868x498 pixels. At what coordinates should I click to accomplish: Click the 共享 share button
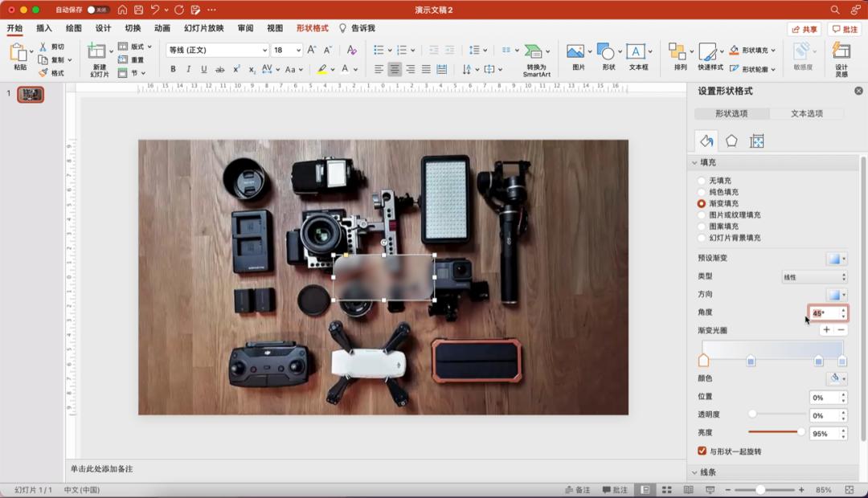coord(805,30)
